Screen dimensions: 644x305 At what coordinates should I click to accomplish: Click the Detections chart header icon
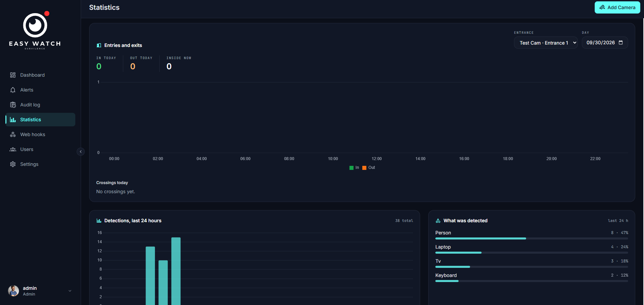click(x=99, y=221)
